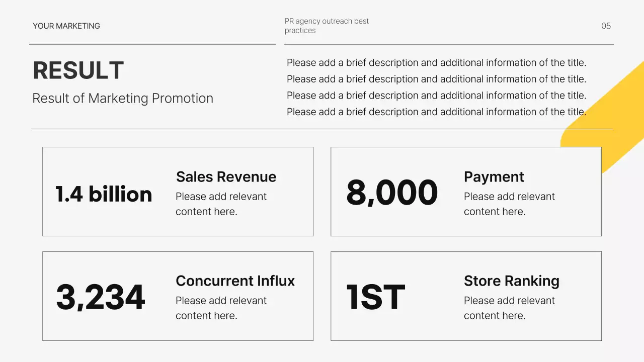Viewport: 644px width, 362px height.
Task: Click the placeholder text under Payment
Action: tap(509, 204)
